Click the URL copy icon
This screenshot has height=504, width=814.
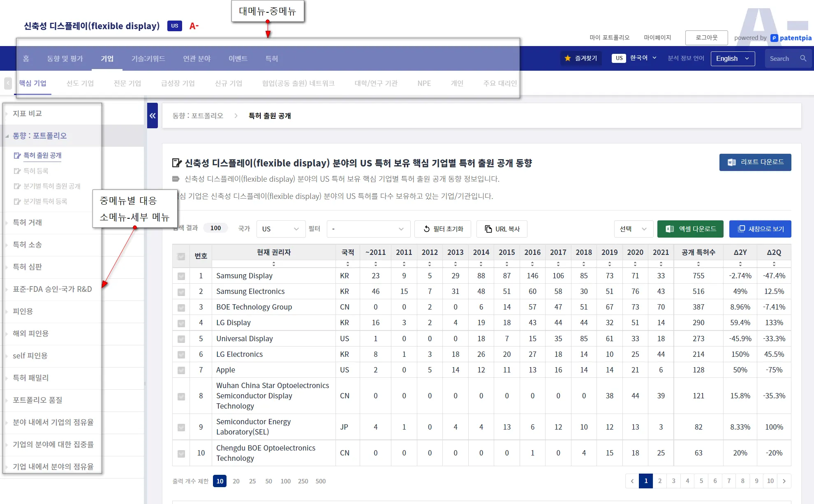coord(488,229)
